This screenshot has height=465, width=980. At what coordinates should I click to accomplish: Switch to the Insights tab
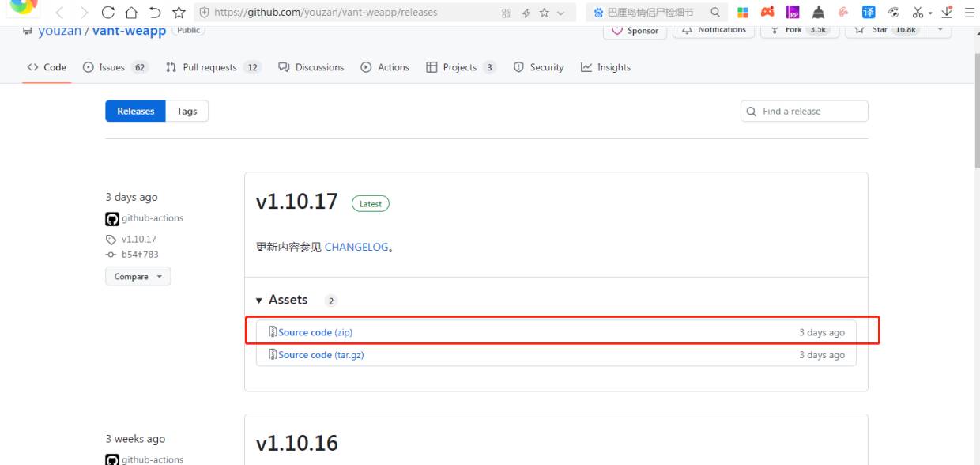(x=606, y=67)
